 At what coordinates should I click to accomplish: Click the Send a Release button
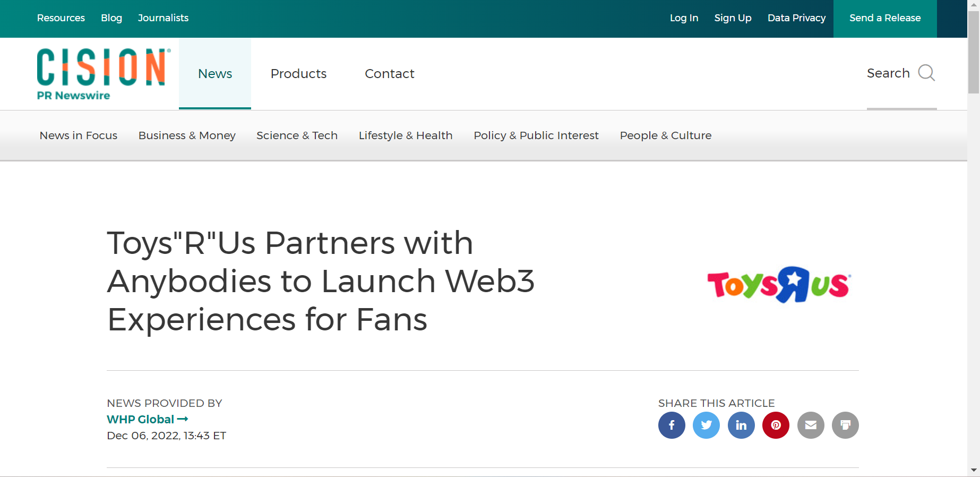(x=885, y=18)
